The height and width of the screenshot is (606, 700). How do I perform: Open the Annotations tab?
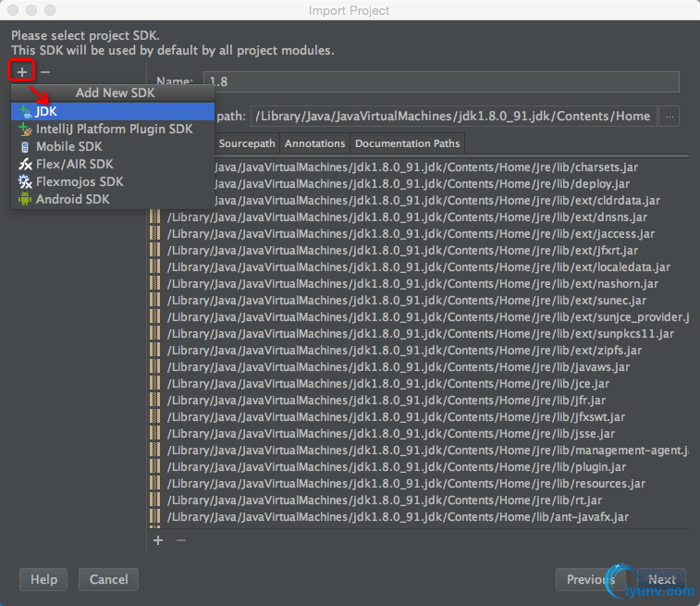(314, 143)
